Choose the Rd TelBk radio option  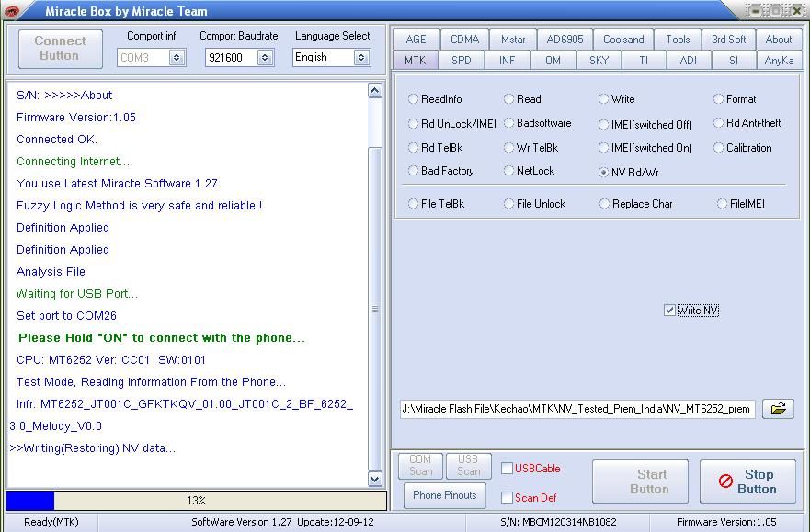click(413, 148)
